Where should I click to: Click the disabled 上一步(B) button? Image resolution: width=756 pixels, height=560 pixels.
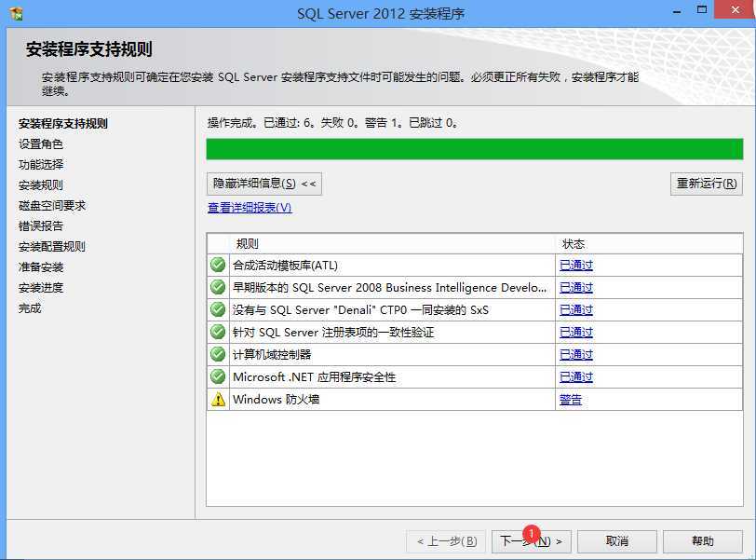pyautogui.click(x=447, y=541)
